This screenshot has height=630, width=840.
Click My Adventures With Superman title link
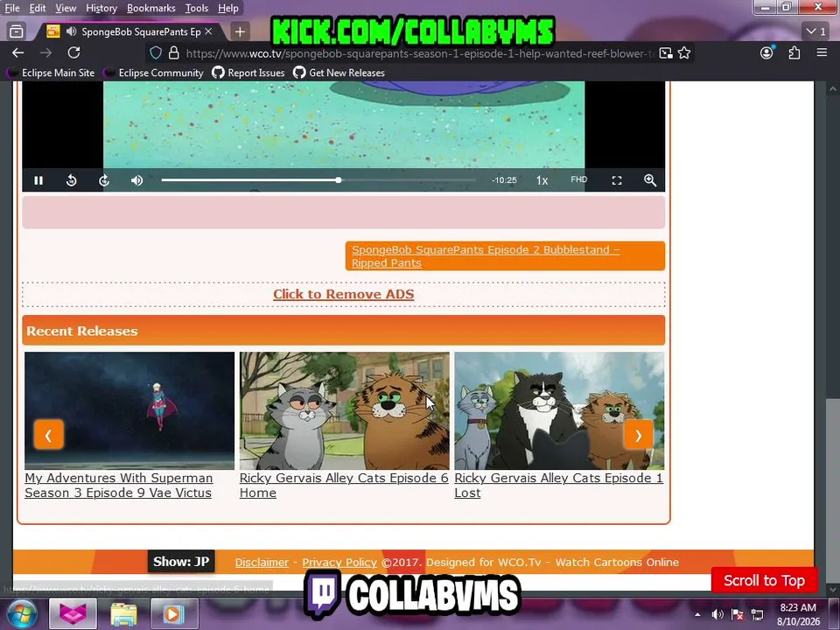pos(119,486)
